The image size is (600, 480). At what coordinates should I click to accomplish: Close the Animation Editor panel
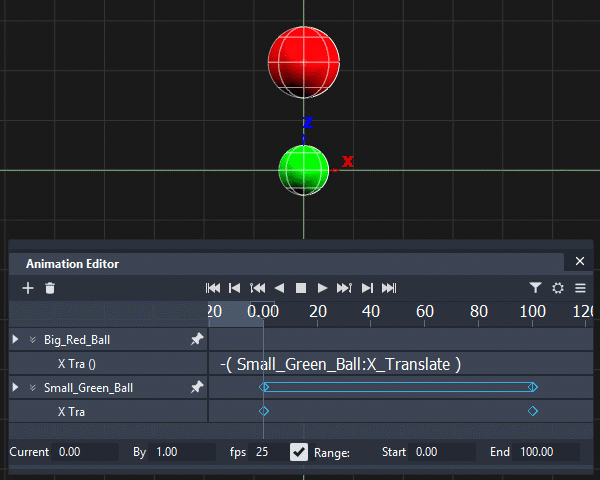[580, 261]
